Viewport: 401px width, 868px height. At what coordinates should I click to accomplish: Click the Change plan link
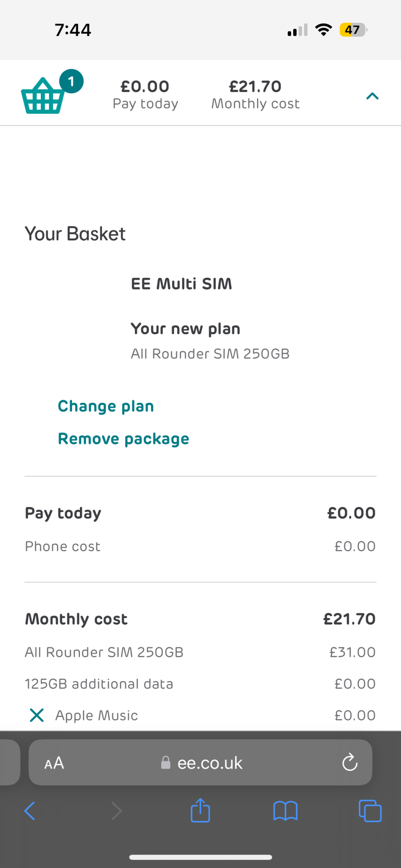pyautogui.click(x=106, y=406)
